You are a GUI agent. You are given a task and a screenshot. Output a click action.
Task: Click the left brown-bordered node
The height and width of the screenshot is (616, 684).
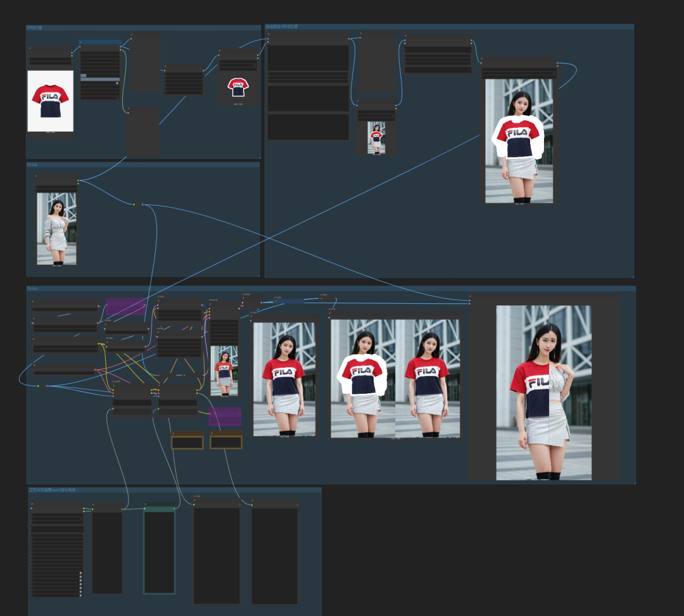coord(187,440)
